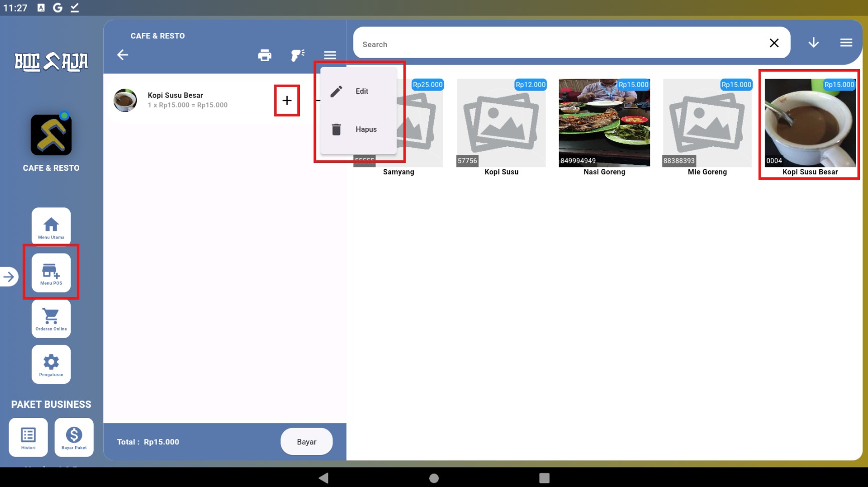Click the pencil icon beside Edit

click(x=336, y=91)
